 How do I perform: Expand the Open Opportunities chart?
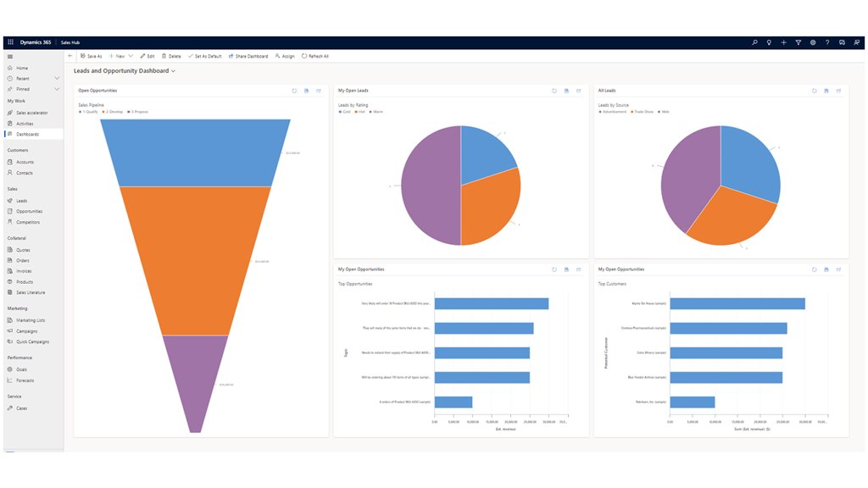point(319,91)
